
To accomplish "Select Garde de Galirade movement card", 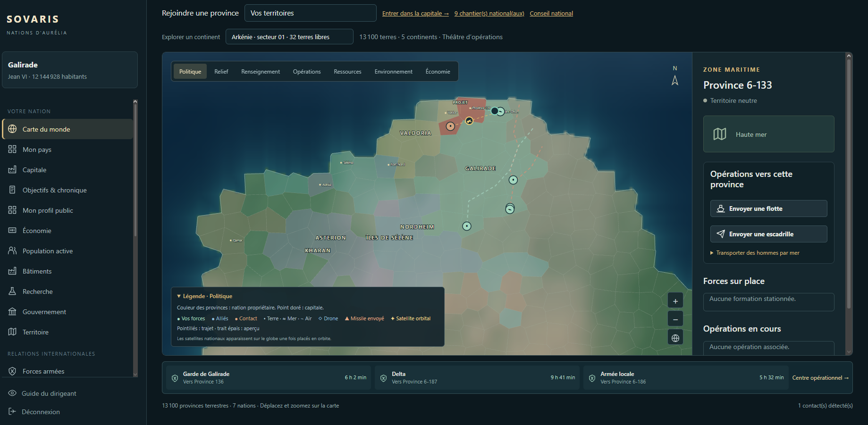I will click(x=269, y=377).
